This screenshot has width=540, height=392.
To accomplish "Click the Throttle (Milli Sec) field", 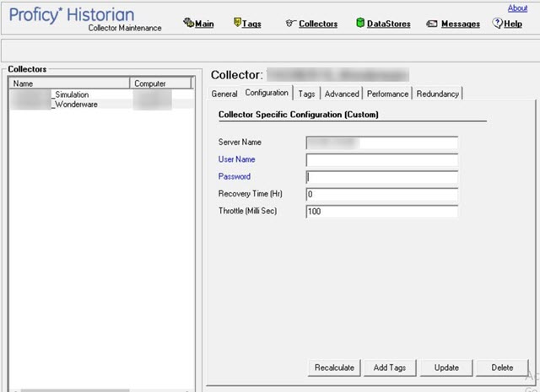I will tap(382, 212).
